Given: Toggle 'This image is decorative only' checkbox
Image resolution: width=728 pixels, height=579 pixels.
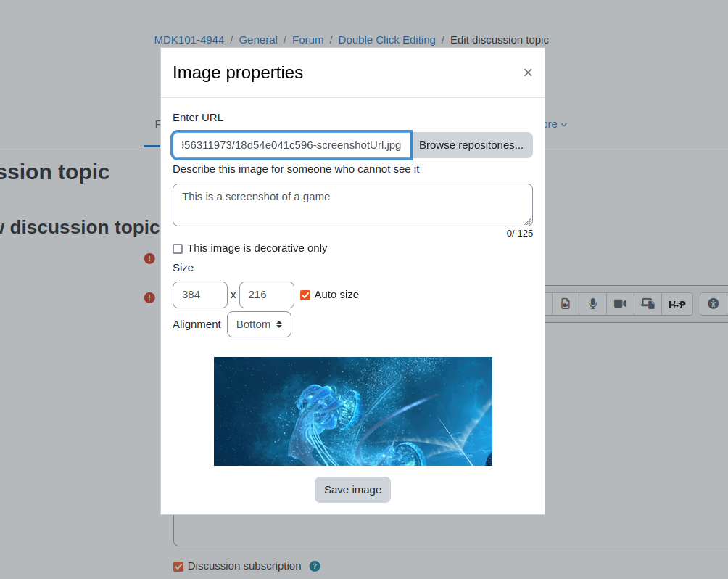Looking at the screenshot, I should (178, 249).
